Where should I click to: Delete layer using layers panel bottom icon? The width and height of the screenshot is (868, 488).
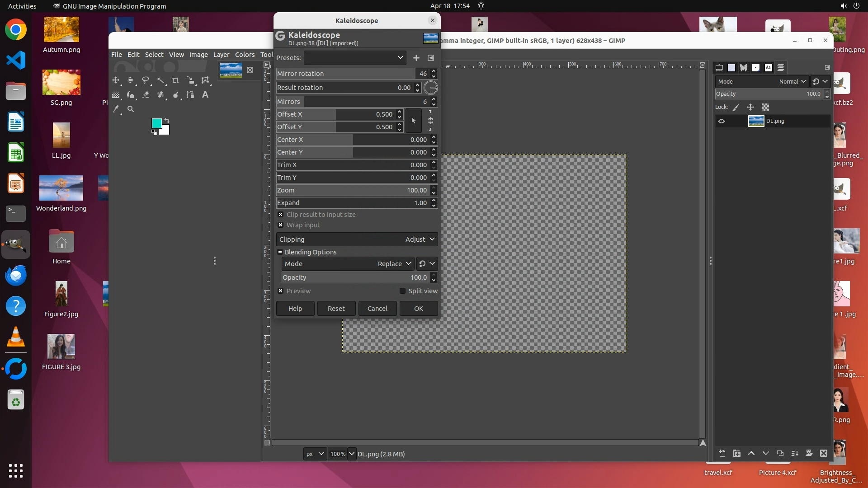coord(824,453)
